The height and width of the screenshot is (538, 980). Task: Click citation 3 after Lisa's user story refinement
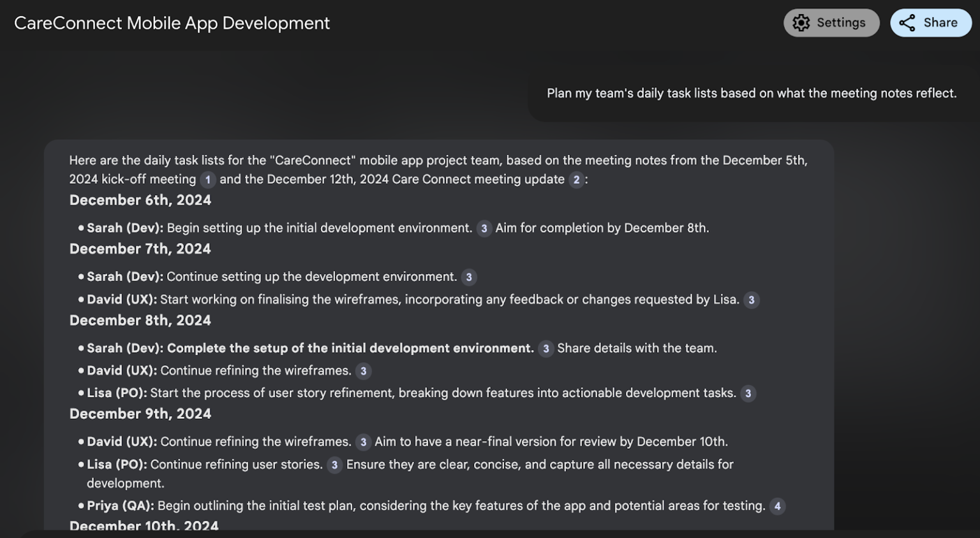(748, 393)
